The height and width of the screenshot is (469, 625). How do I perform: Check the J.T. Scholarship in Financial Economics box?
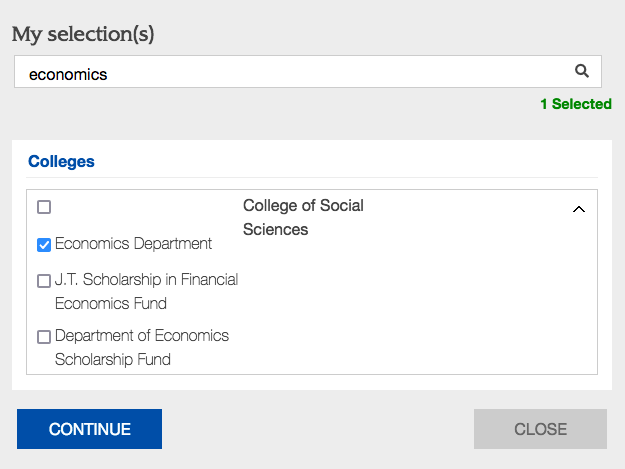[x=44, y=281]
